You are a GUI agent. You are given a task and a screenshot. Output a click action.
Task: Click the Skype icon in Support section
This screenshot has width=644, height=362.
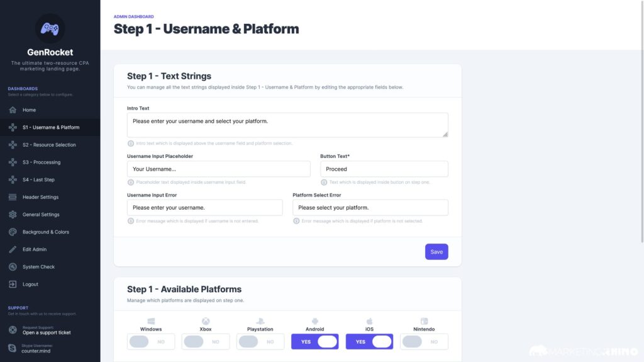click(x=13, y=348)
